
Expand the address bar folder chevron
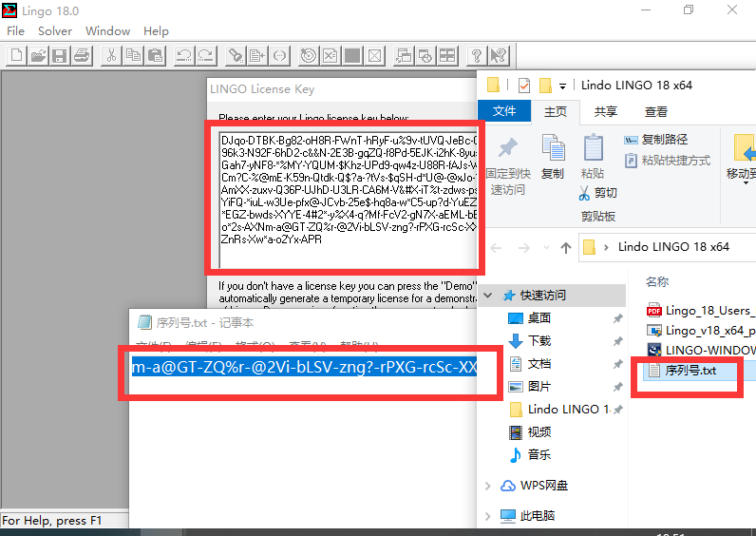click(x=606, y=247)
